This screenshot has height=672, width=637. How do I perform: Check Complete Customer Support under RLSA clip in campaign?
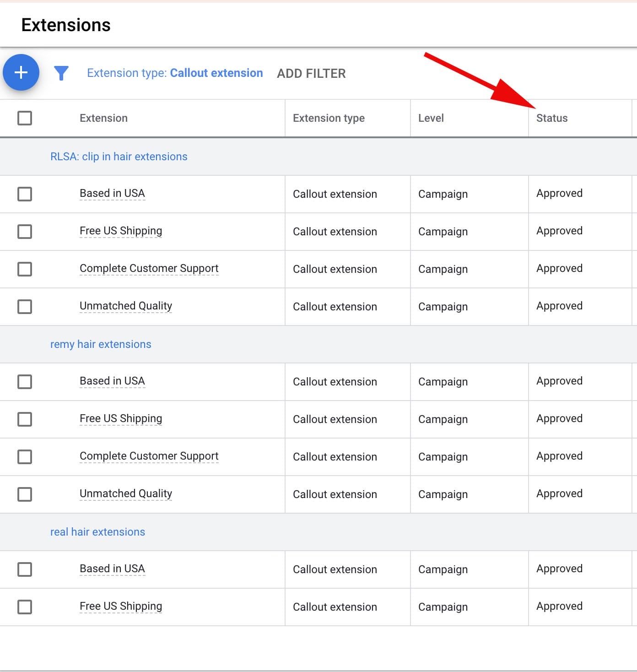(x=25, y=269)
